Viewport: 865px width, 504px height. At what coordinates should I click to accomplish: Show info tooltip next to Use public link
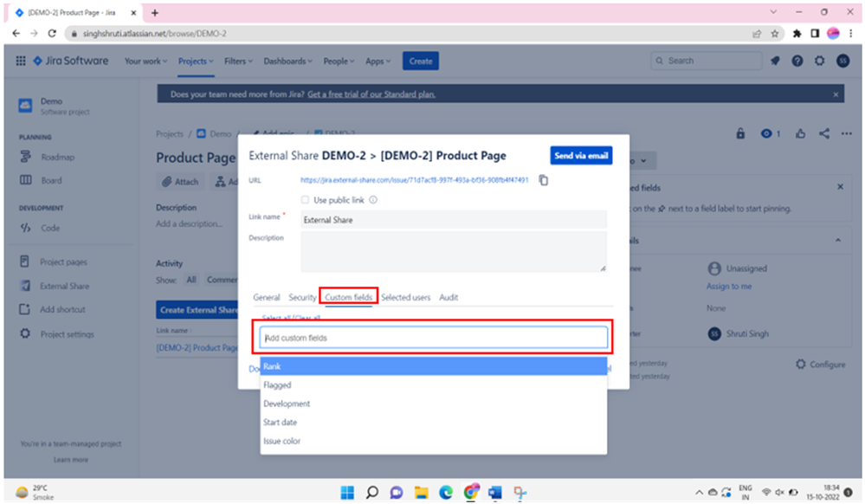[x=373, y=200]
